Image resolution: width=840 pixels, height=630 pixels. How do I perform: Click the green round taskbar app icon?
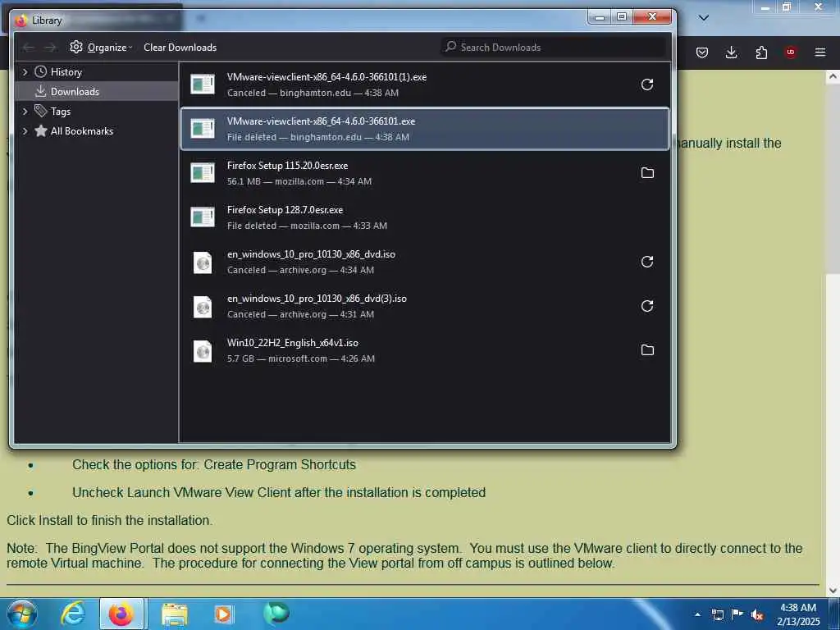tap(276, 614)
